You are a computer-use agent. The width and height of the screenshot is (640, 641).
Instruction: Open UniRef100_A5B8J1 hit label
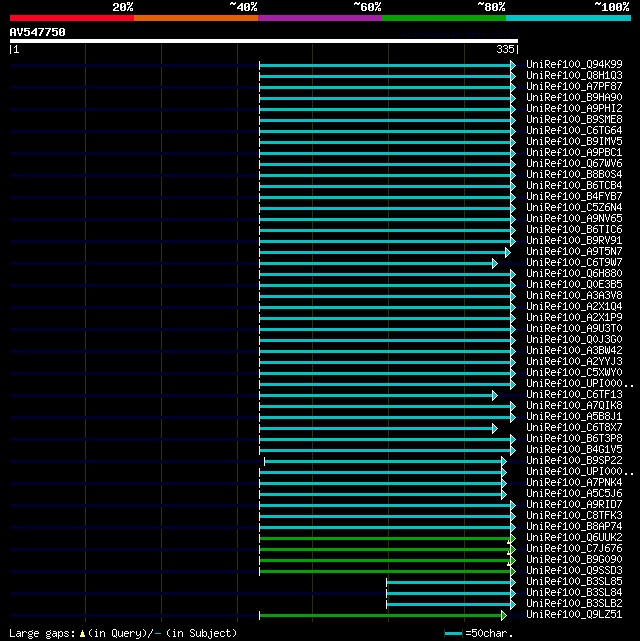point(574,417)
